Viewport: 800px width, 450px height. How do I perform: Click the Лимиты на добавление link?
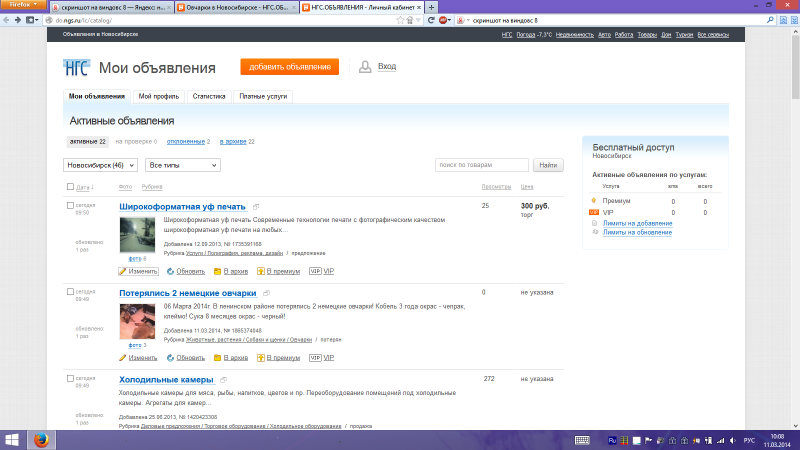click(637, 223)
